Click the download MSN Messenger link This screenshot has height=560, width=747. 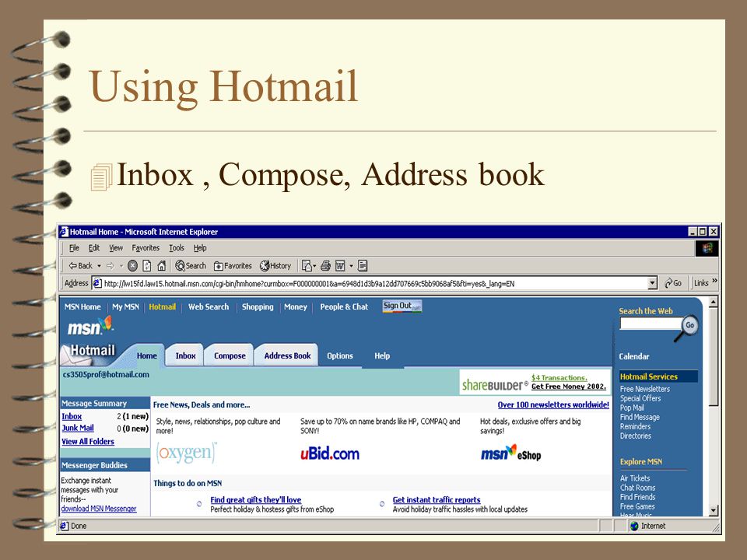coord(99,509)
